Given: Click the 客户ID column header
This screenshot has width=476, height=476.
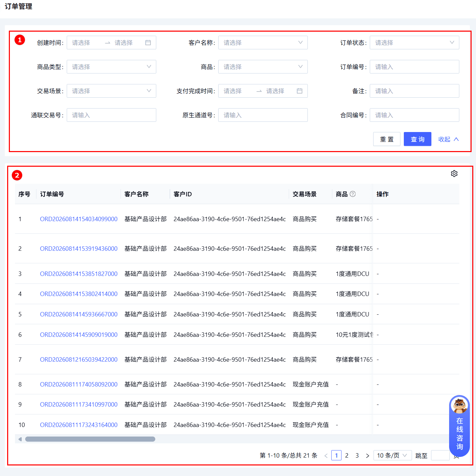Looking at the screenshot, I should pyautogui.click(x=183, y=194).
